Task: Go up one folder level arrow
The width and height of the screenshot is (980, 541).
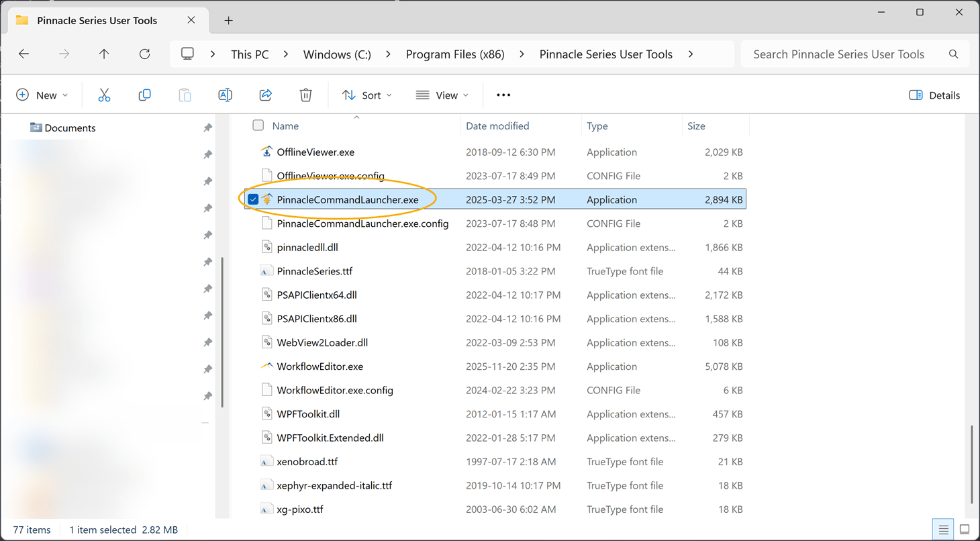Action: pyautogui.click(x=104, y=54)
